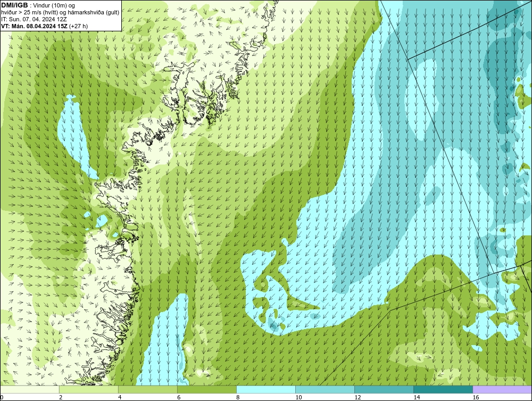Click the light cyan 8–10 m/s legend swatch
532x401 pixels.
[x=265, y=389]
